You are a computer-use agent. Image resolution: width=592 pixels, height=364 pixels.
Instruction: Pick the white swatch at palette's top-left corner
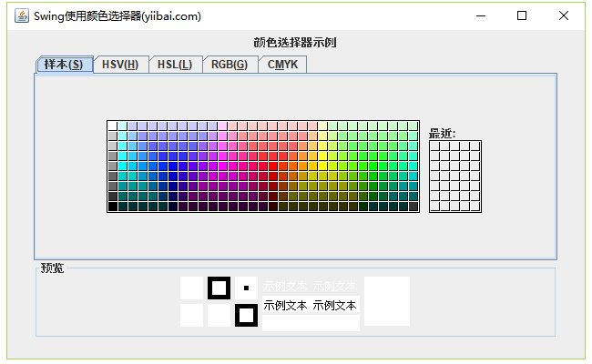[113, 126]
